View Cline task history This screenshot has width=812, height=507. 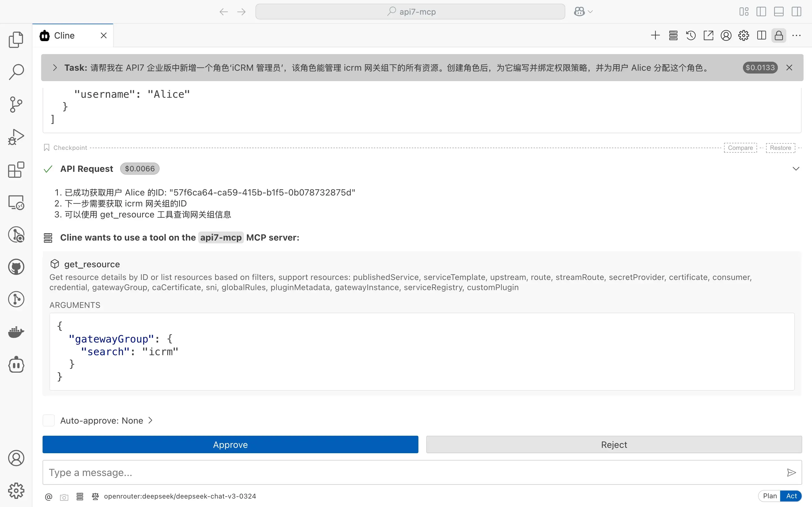690,35
